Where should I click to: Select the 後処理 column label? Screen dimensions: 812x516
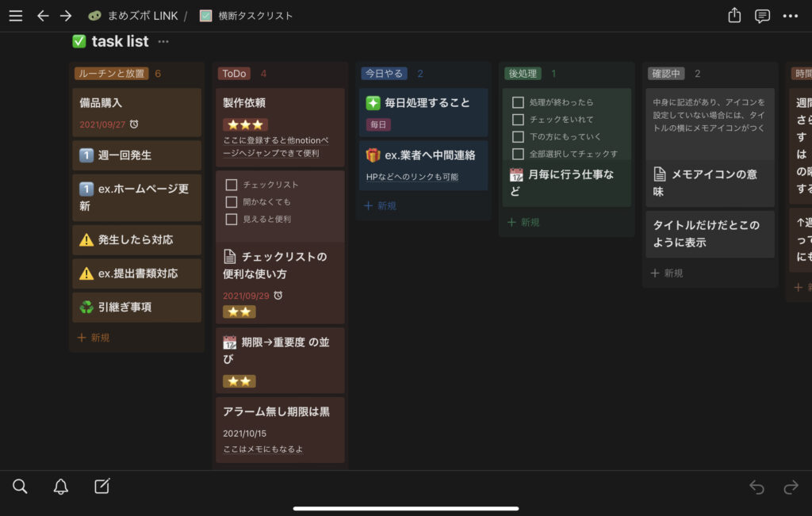pyautogui.click(x=523, y=74)
